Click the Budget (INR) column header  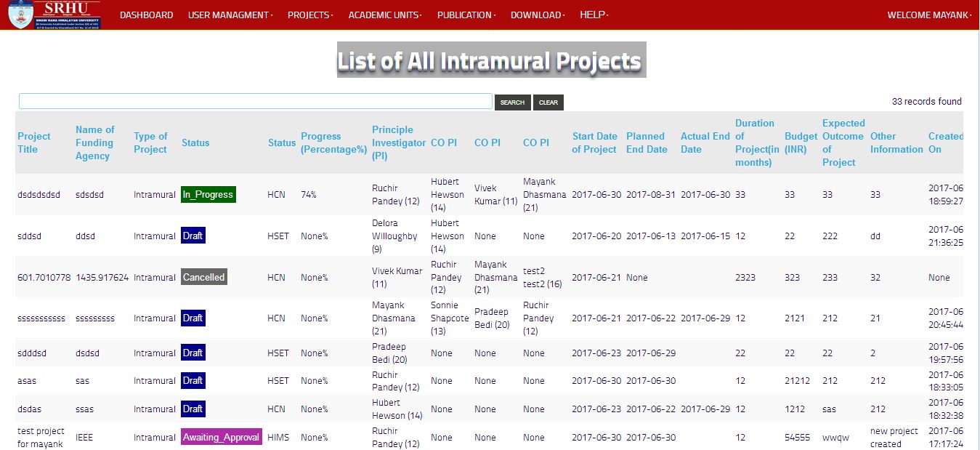point(801,142)
